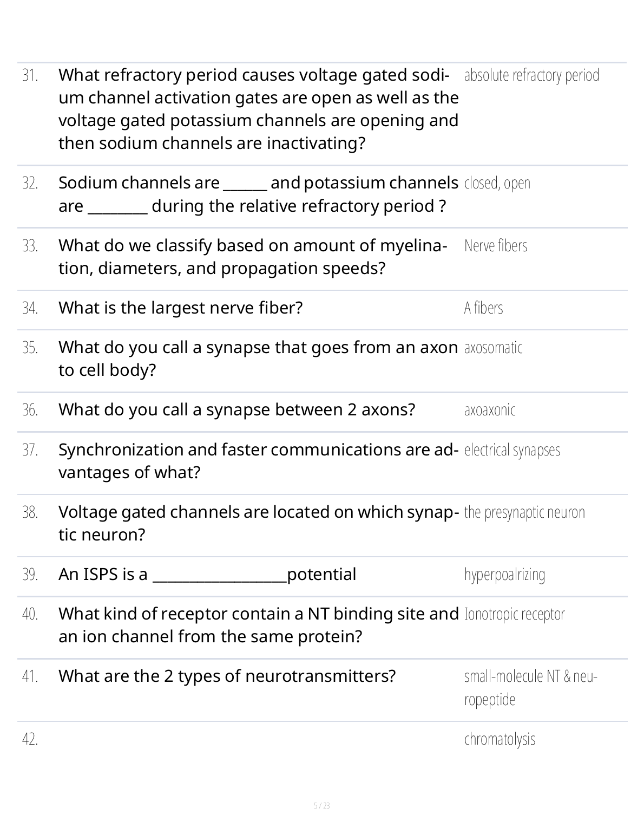Viewport: 644px width, 834px height.
Task: Click item number 42
Action: pos(30,739)
